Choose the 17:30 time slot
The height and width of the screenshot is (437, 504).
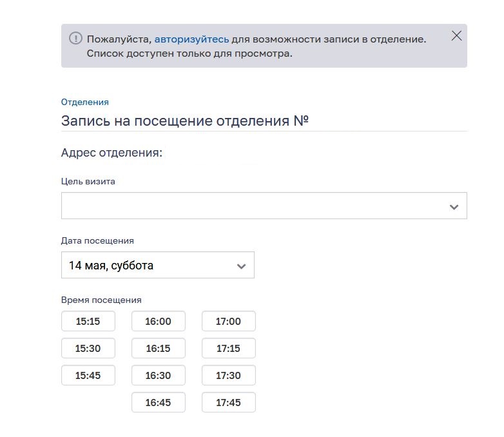click(229, 375)
